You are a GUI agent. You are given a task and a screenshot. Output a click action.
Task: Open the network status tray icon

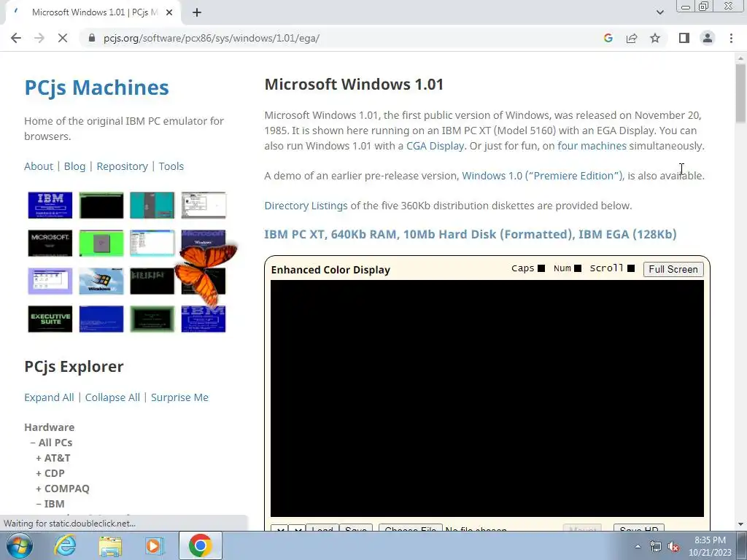pyautogui.click(x=656, y=547)
